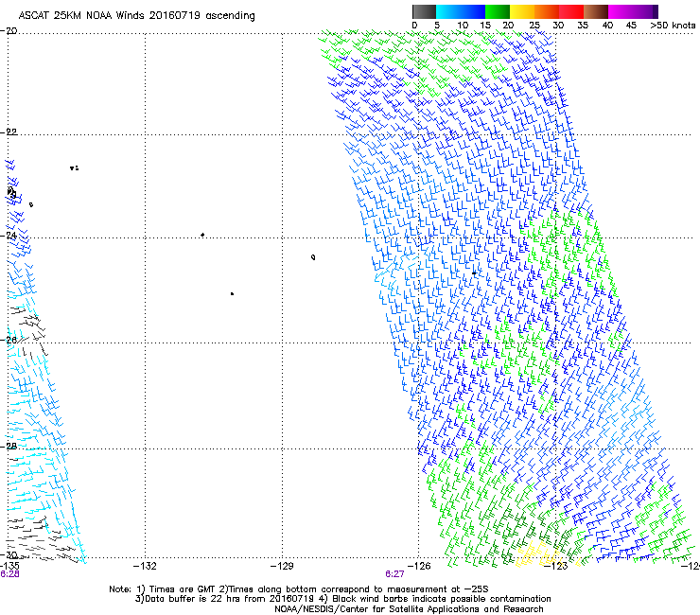Screen dimensions: 700x615
Task: Click the island marker near -25 and -130
Action: 232,294
